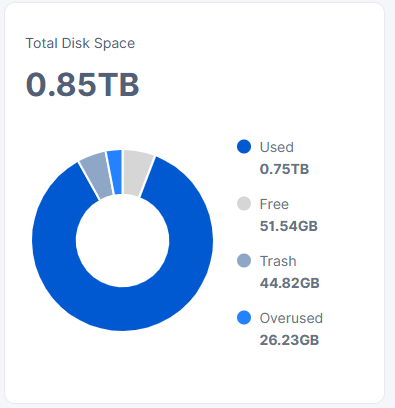Click the Free legend gray dot

coord(244,204)
